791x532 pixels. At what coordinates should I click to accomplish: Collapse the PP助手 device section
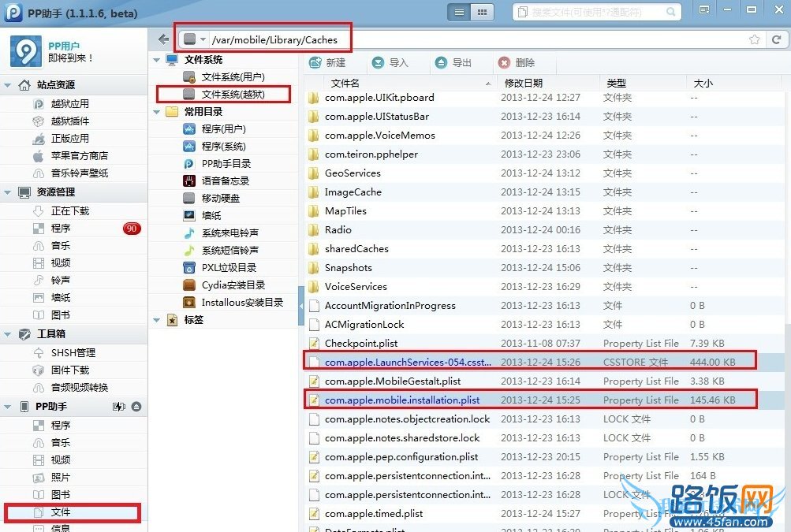[x=8, y=407]
